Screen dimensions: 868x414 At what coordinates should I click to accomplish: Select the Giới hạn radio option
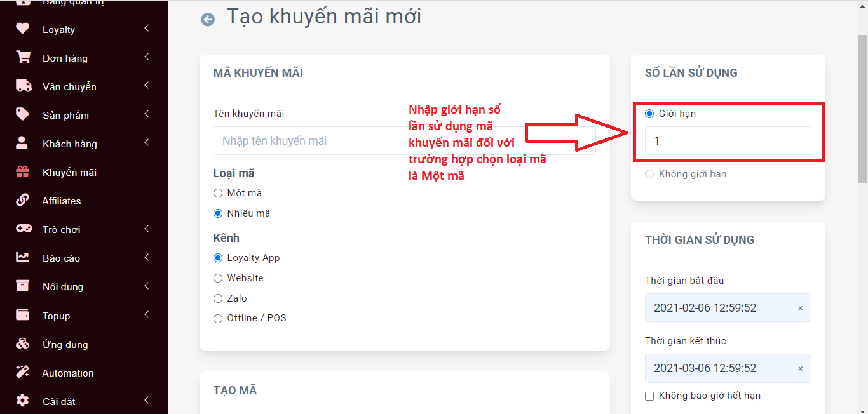649,114
